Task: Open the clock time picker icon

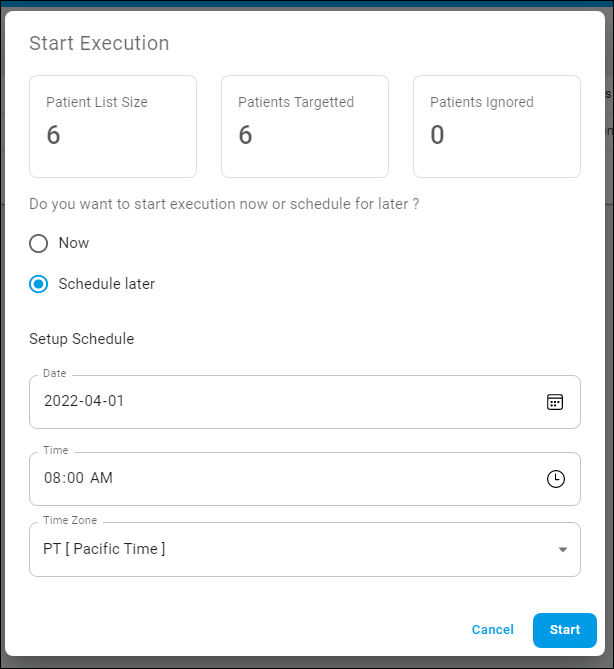Action: click(x=556, y=479)
